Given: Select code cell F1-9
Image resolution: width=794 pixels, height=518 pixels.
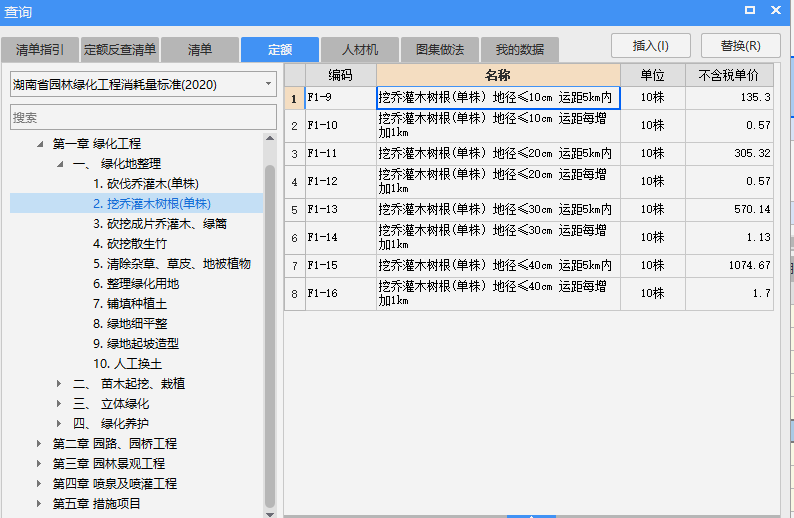Looking at the screenshot, I should coord(341,98).
